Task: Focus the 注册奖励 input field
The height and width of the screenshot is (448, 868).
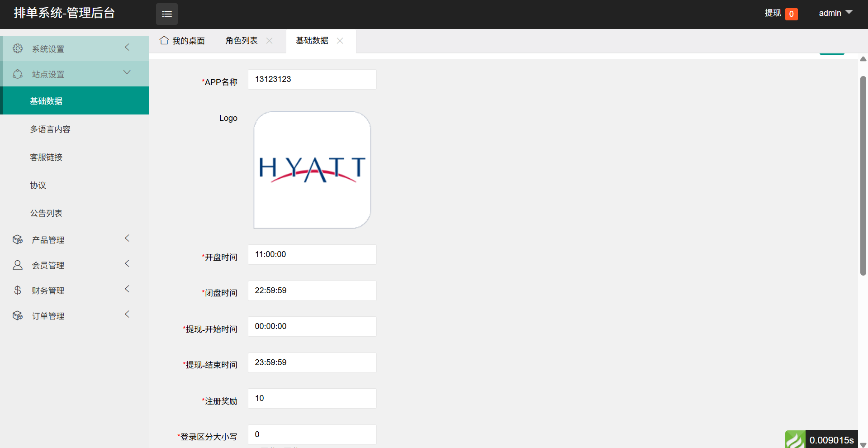Action: point(312,398)
